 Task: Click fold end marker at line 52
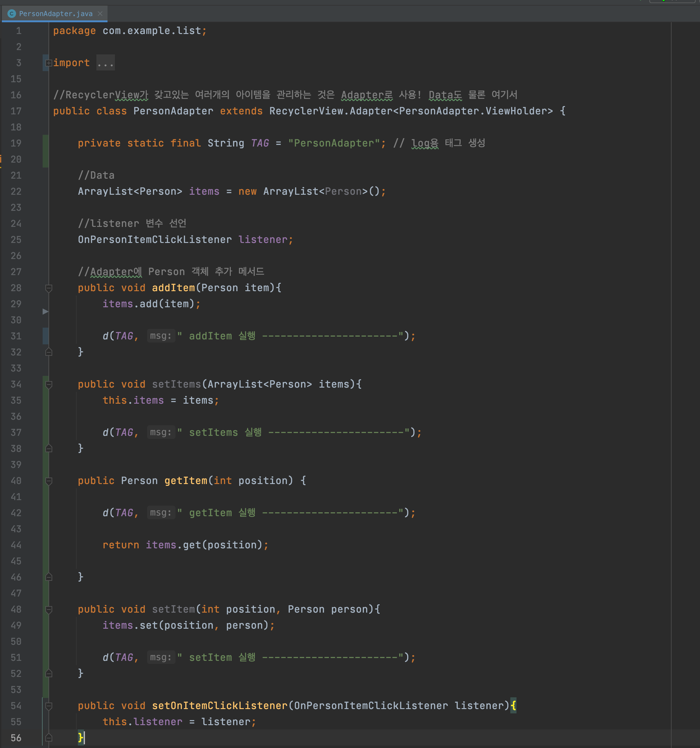(48, 674)
